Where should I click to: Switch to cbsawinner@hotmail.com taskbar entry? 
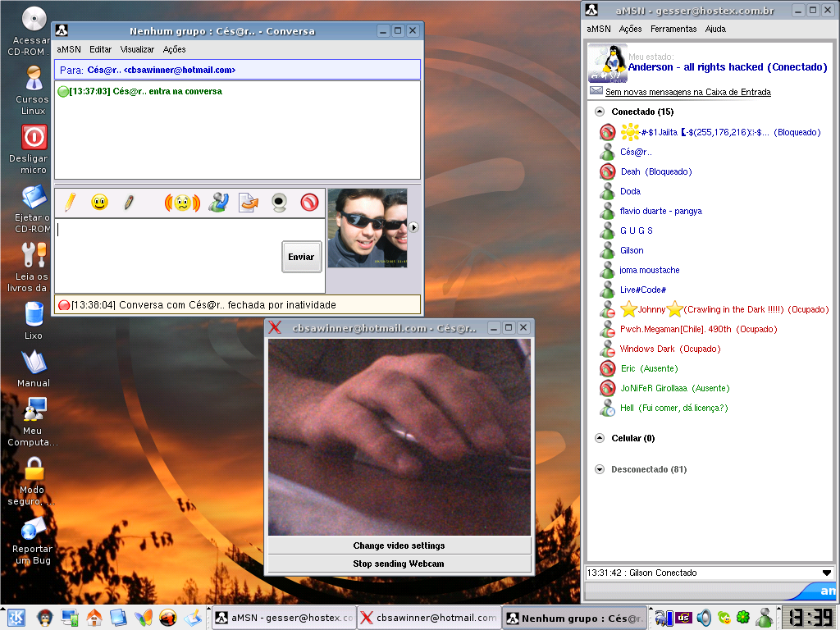428,618
